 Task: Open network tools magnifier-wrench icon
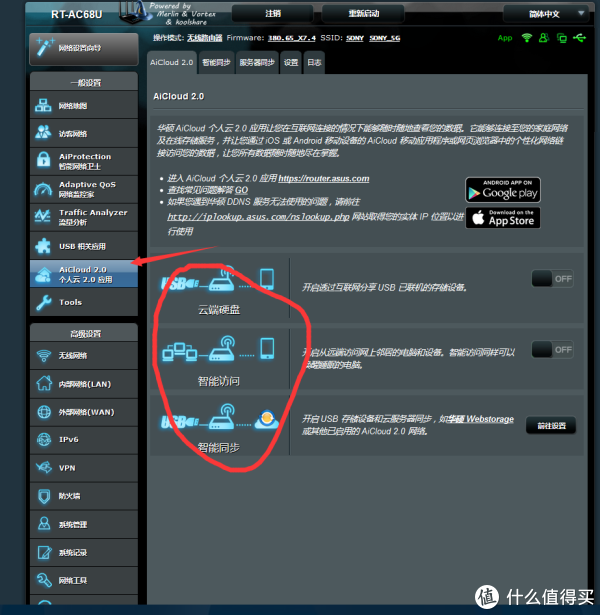[44, 580]
